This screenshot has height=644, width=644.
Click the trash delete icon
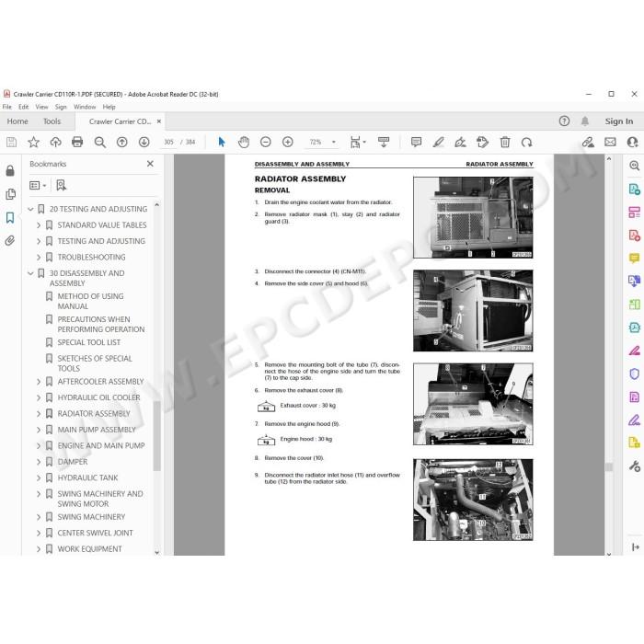505,142
